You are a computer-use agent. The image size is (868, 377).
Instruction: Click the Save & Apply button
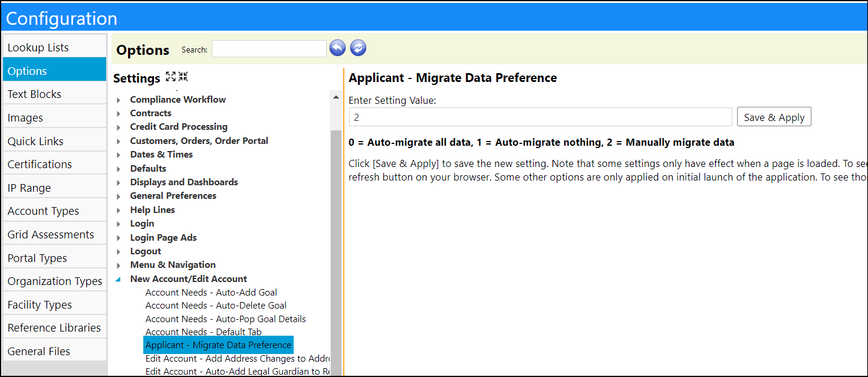774,117
